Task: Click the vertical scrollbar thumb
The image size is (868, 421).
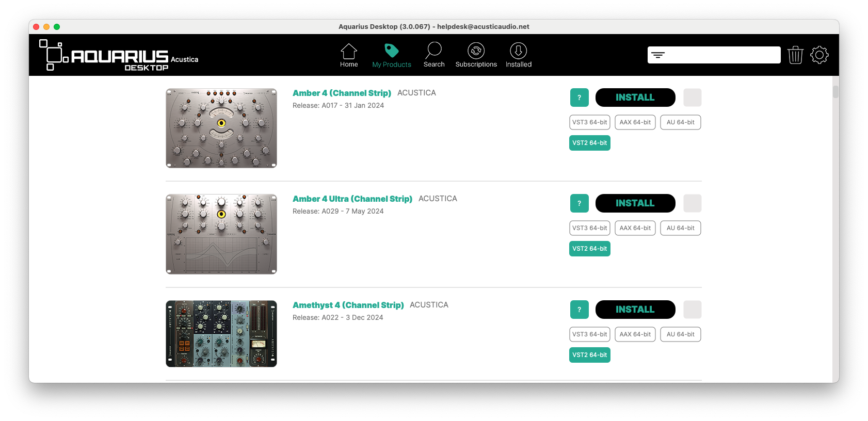Action: [835, 92]
